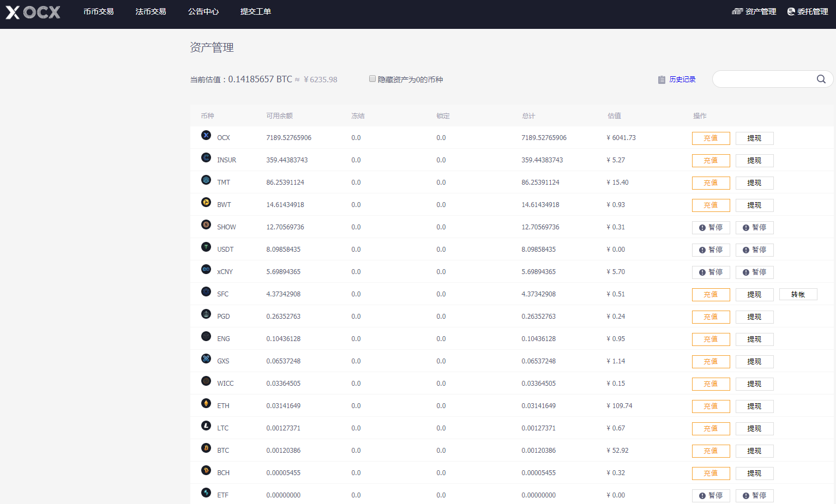836x504 pixels.
Task: Click first 暂停 button for SHOW
Action: [x=711, y=228]
